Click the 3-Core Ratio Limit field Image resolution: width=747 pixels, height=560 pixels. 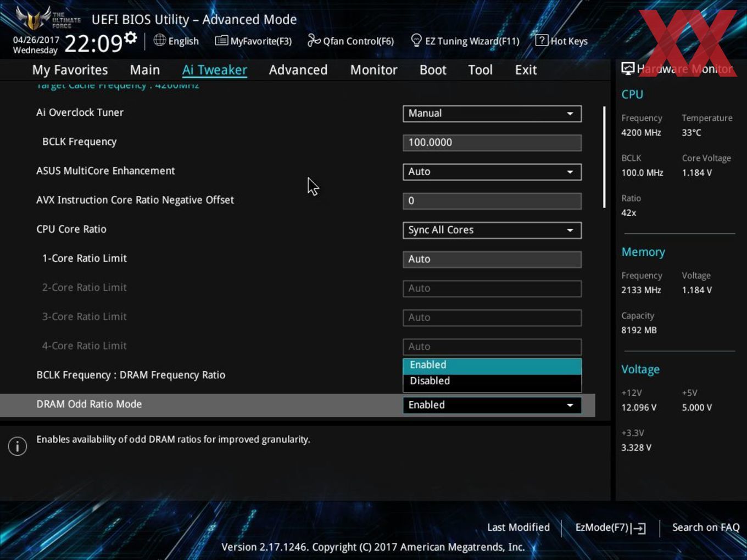click(492, 317)
